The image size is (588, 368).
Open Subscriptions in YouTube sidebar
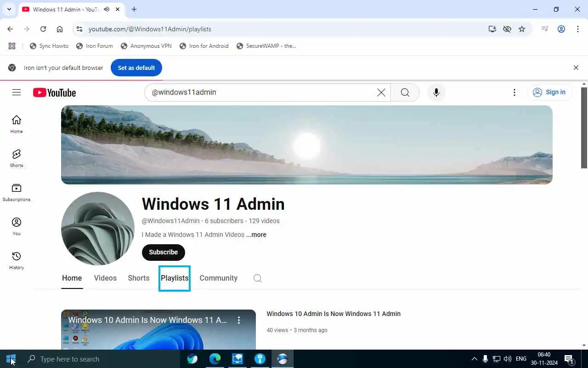(x=17, y=192)
